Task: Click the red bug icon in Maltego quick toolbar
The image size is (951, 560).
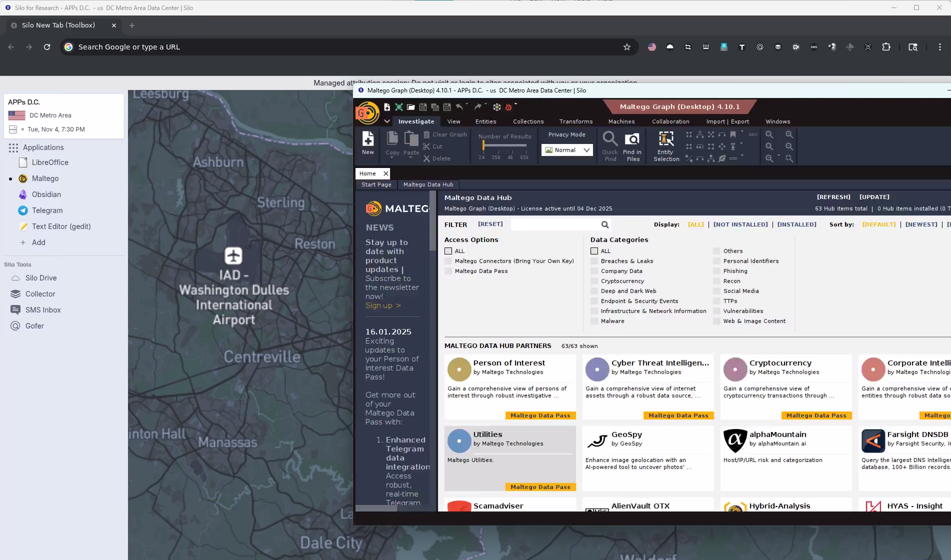Action: (x=508, y=107)
